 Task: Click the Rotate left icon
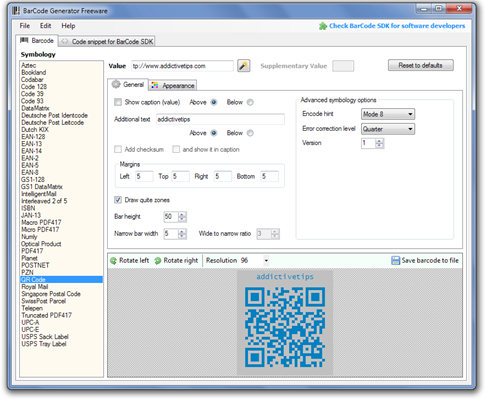tap(113, 261)
